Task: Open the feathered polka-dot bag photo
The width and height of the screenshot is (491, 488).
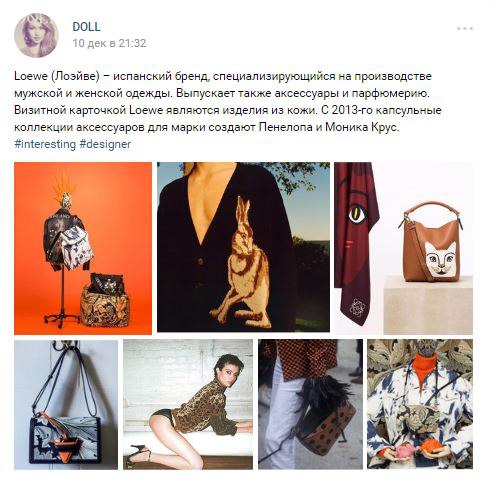Action: coord(310,405)
